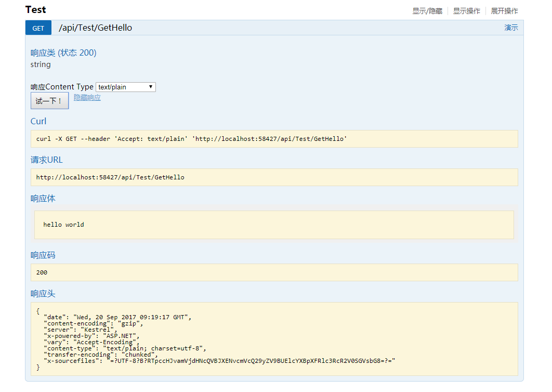Click the 演示 link in the operation header

coord(511,28)
